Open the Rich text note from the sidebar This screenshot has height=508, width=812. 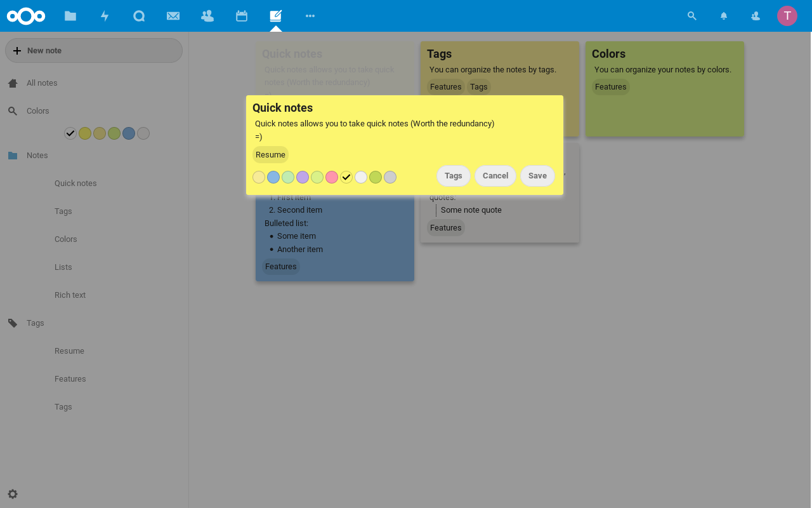tap(70, 295)
